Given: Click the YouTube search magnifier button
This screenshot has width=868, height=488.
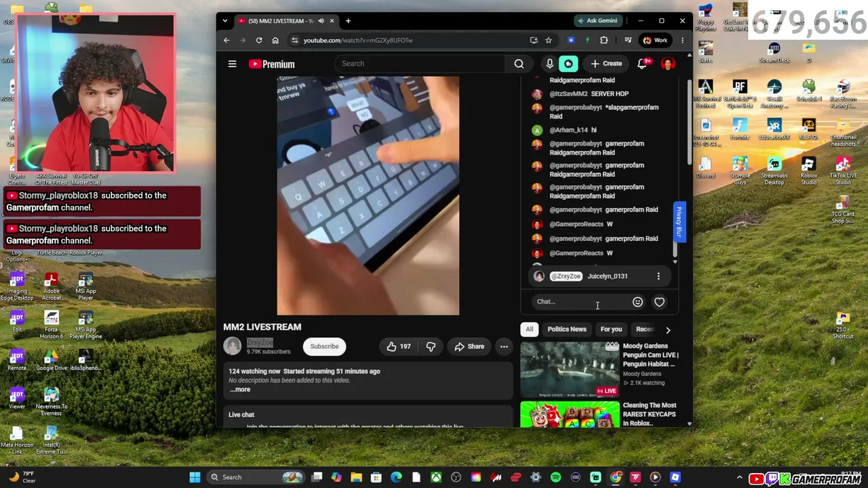Looking at the screenshot, I should (519, 64).
